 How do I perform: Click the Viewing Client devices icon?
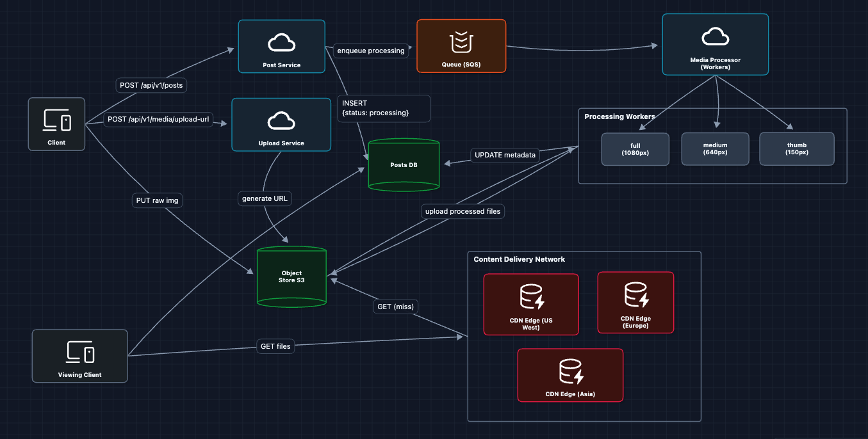click(x=80, y=352)
